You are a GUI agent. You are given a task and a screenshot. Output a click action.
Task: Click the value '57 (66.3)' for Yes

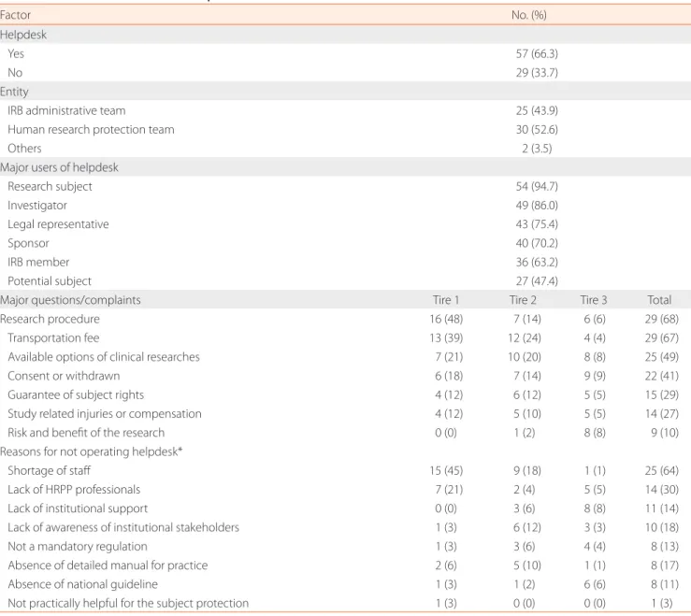point(537,54)
